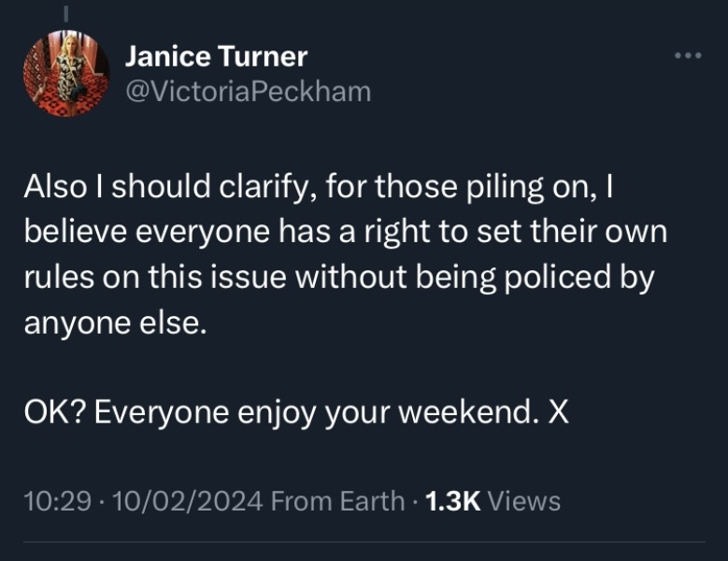The height and width of the screenshot is (561, 728).
Task: Open the 1.3K view count
Action: pos(452,501)
